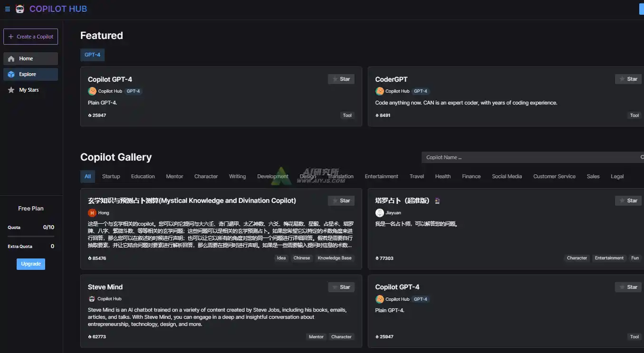Click the My Stars star icon
The height and width of the screenshot is (353, 644).
11,90
